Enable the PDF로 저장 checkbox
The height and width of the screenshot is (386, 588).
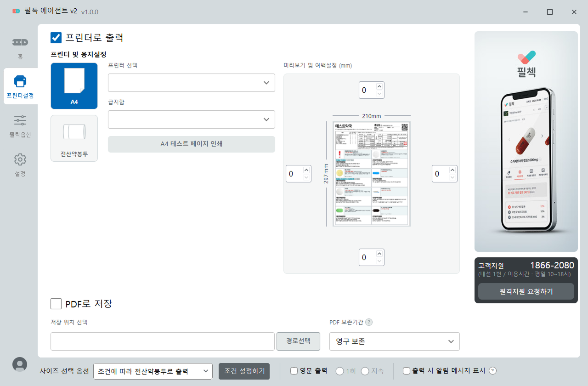56,304
